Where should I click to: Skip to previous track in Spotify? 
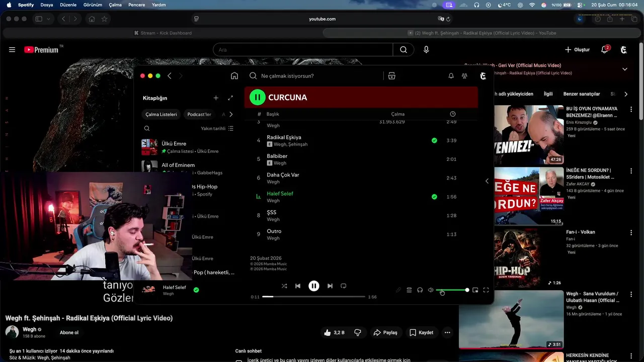(x=298, y=286)
